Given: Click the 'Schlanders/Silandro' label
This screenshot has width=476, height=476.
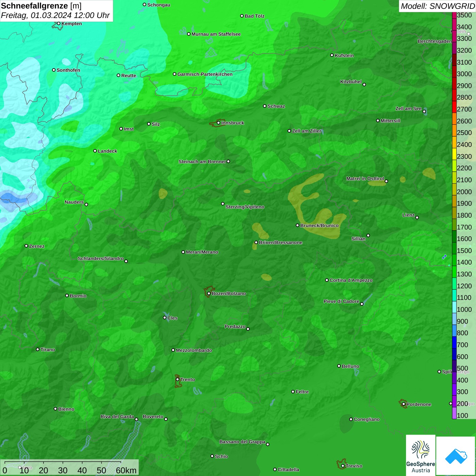Looking at the screenshot, I should 101,258.
